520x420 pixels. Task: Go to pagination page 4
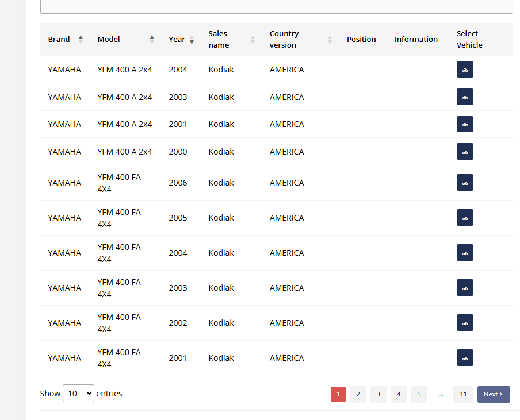(x=399, y=394)
